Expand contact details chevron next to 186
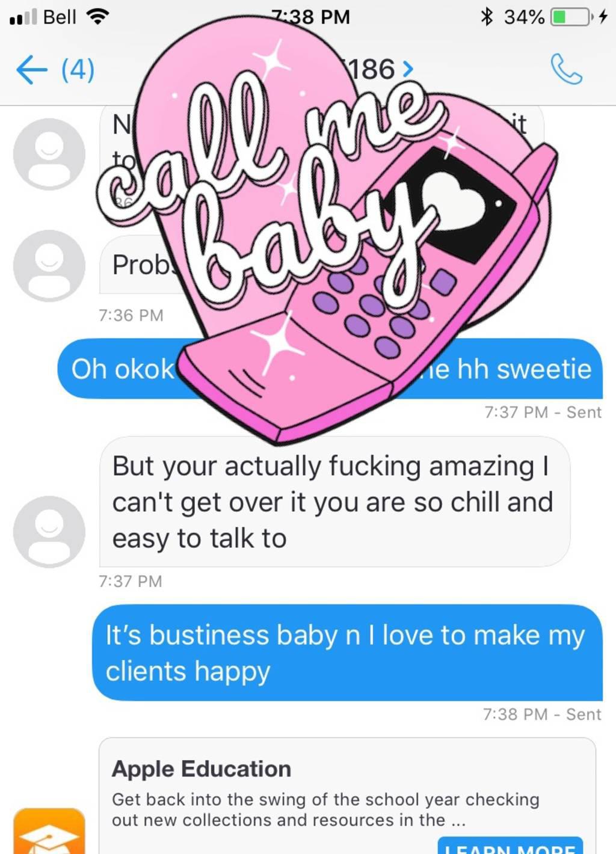Viewport: 616px width, 854px height. pyautogui.click(x=408, y=70)
